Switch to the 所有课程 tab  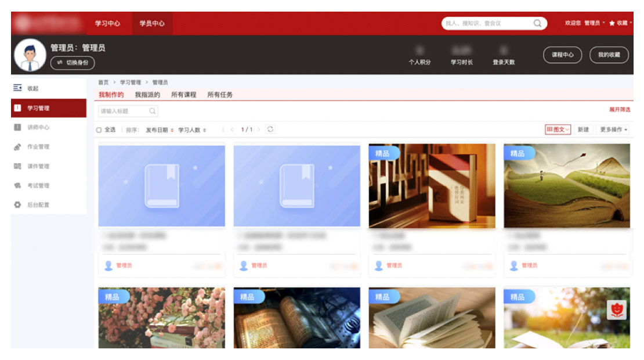[x=183, y=95]
